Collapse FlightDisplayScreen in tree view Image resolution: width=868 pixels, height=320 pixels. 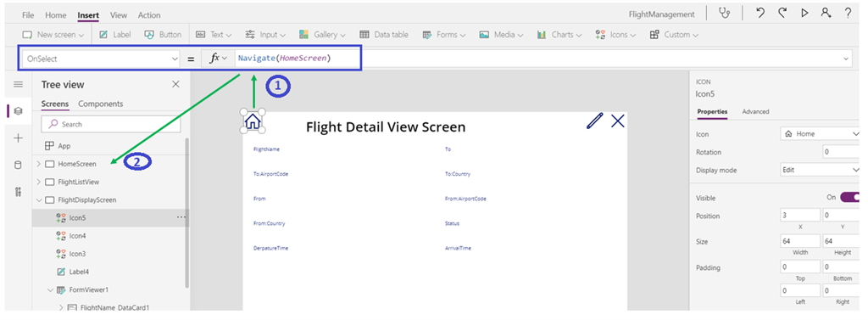click(x=38, y=199)
